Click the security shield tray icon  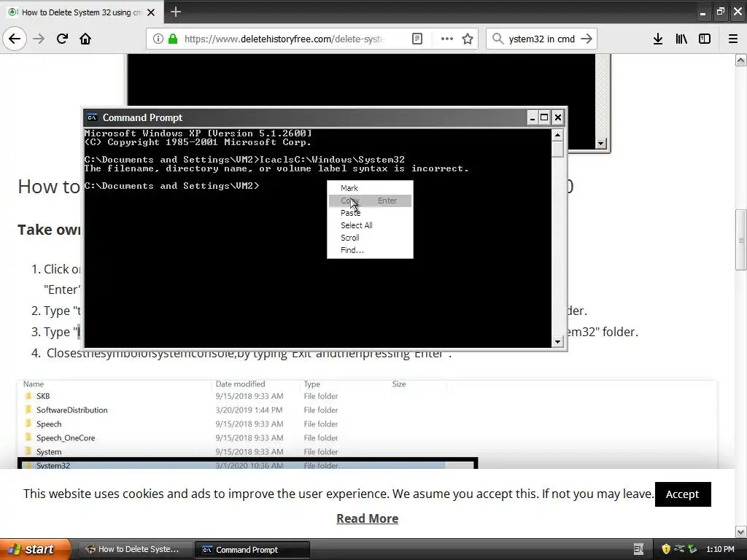[666, 549]
